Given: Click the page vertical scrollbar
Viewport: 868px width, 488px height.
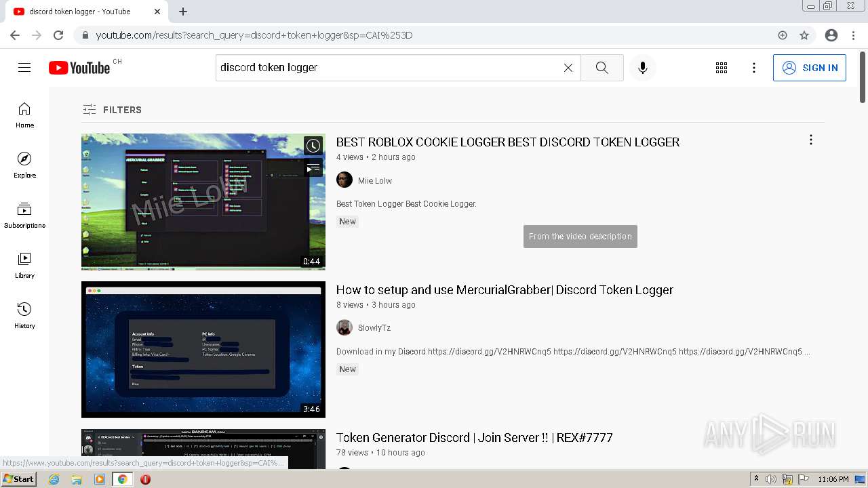Looking at the screenshot, I should [x=863, y=77].
